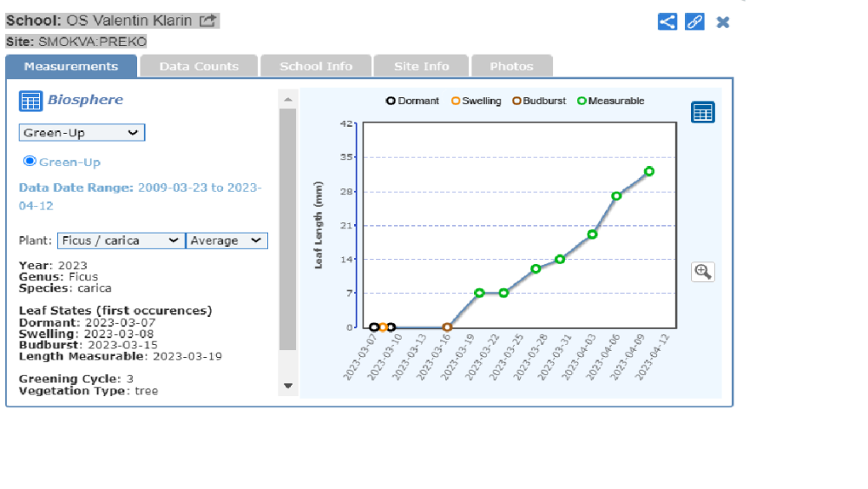
Task: Copy link using the chain icon
Action: tap(694, 22)
